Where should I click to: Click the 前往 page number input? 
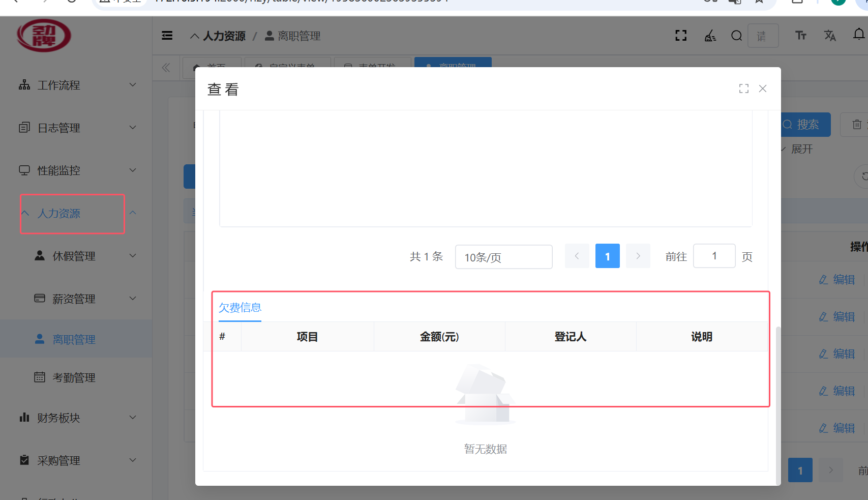714,256
